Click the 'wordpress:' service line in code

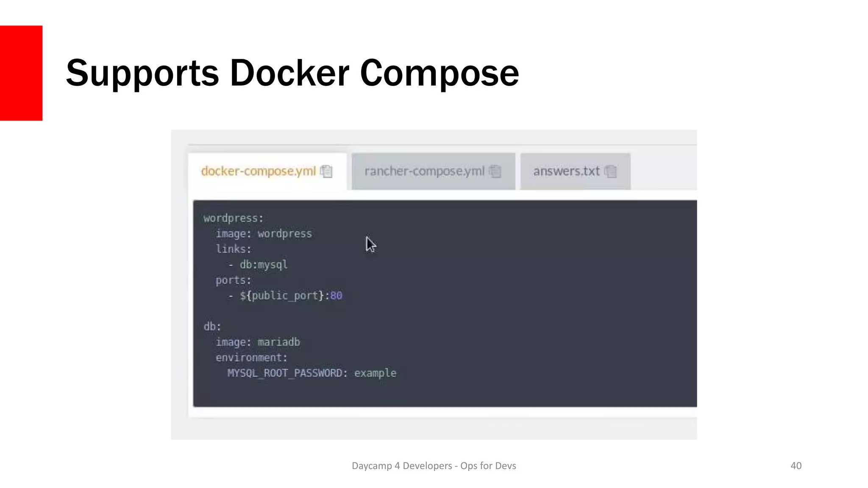click(x=234, y=218)
